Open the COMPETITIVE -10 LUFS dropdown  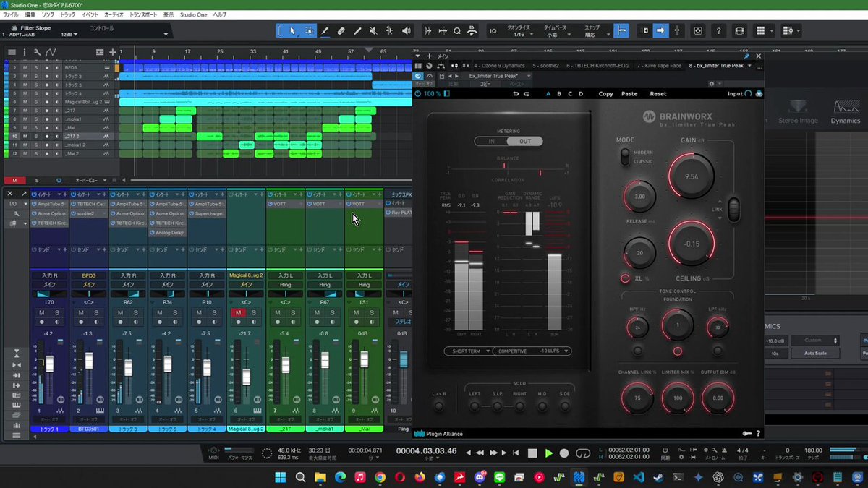click(x=532, y=351)
